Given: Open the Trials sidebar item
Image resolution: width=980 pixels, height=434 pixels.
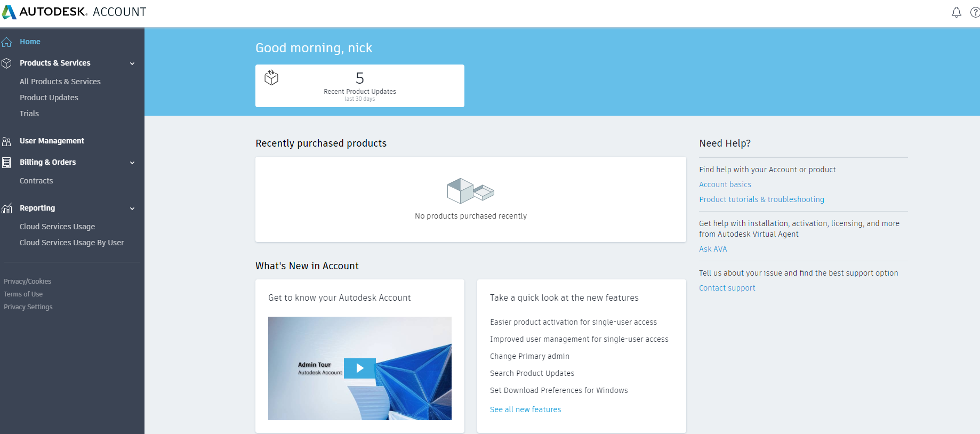Looking at the screenshot, I should tap(29, 114).
